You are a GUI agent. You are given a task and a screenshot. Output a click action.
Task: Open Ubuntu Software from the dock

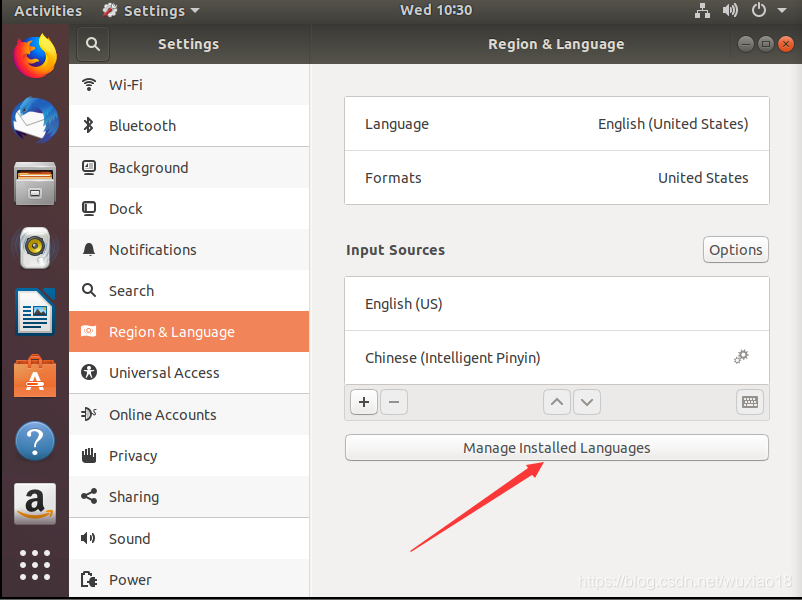tap(35, 376)
